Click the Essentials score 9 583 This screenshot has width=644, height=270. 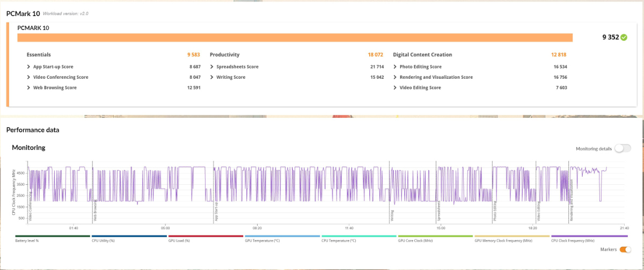(x=194, y=55)
